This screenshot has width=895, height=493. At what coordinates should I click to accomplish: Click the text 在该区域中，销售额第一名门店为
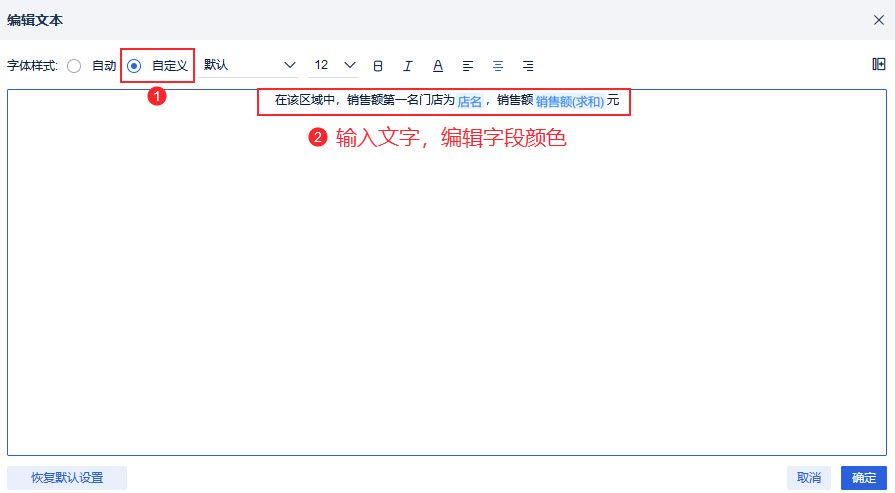click(x=364, y=100)
